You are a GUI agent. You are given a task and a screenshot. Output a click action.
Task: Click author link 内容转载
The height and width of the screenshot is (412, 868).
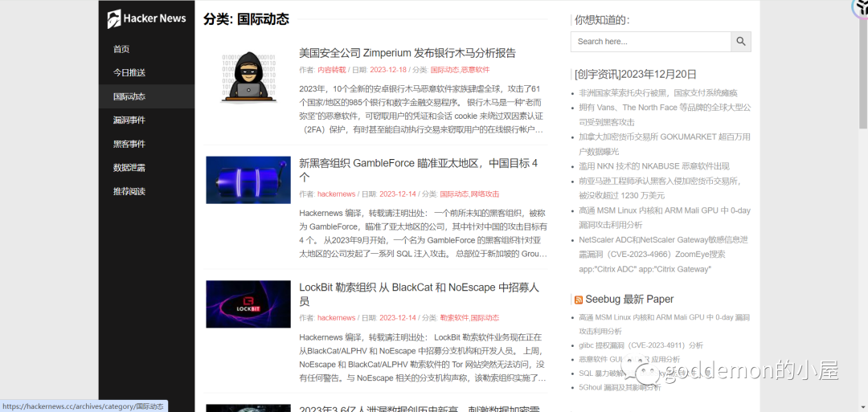pos(332,70)
